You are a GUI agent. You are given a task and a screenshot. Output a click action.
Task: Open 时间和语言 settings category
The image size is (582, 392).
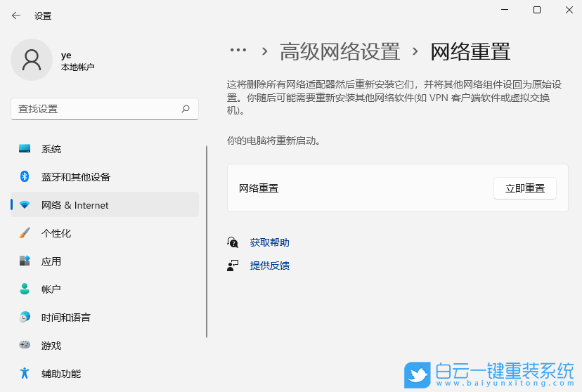(105, 317)
